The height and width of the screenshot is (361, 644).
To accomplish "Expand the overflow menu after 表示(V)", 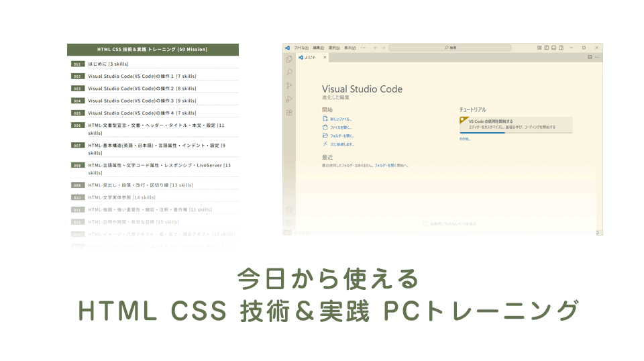I will click(364, 48).
